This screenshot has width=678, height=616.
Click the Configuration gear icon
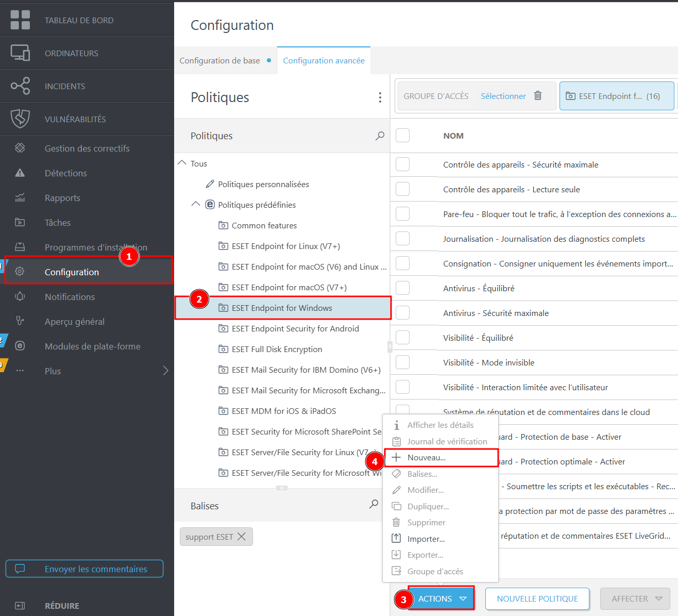point(20,271)
